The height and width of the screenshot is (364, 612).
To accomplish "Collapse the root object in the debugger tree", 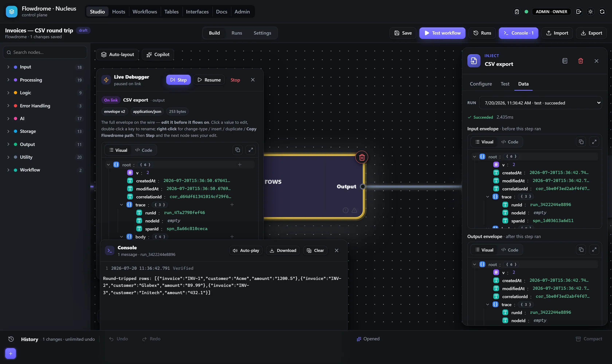I will pyautogui.click(x=108, y=165).
